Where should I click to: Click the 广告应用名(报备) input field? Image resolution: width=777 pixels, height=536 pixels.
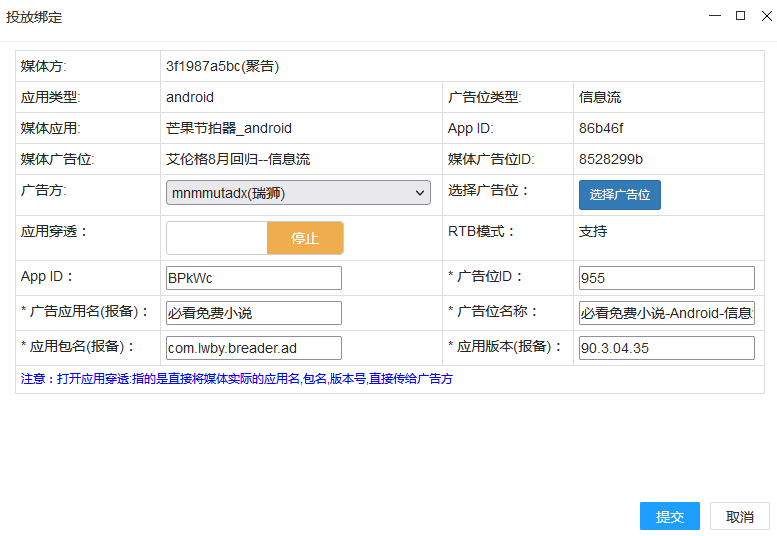point(254,313)
